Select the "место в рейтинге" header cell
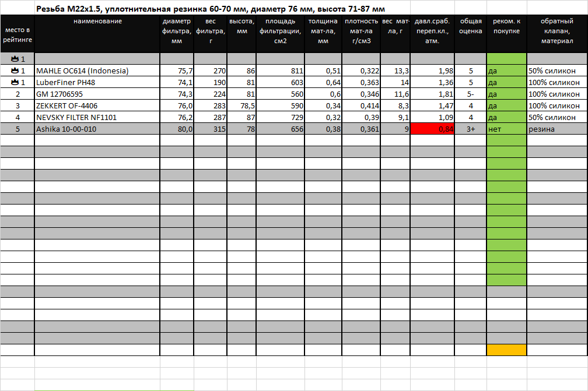The image size is (588, 391). (17, 34)
